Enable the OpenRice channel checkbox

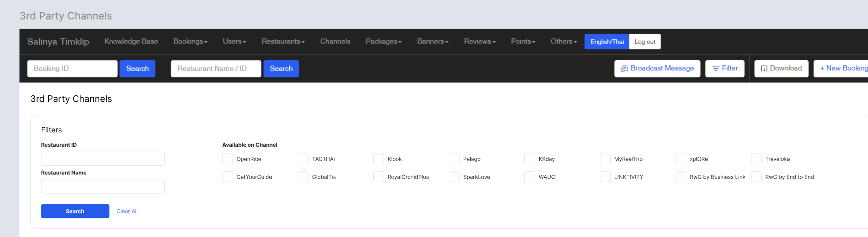(x=228, y=159)
